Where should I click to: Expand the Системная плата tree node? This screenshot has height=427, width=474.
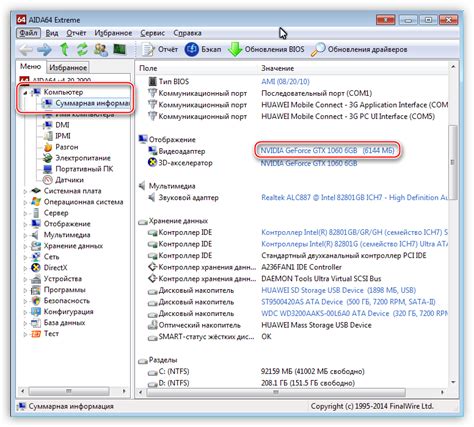(x=25, y=191)
